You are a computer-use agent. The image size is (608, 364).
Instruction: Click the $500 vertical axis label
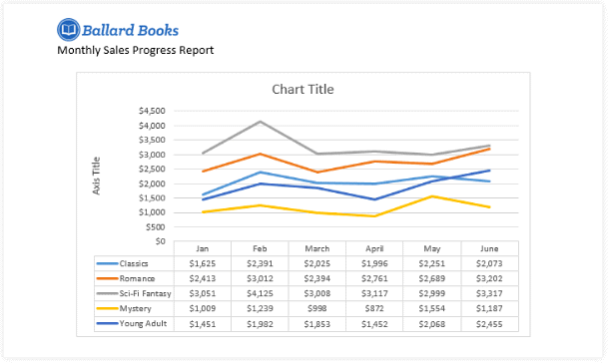[x=156, y=227]
